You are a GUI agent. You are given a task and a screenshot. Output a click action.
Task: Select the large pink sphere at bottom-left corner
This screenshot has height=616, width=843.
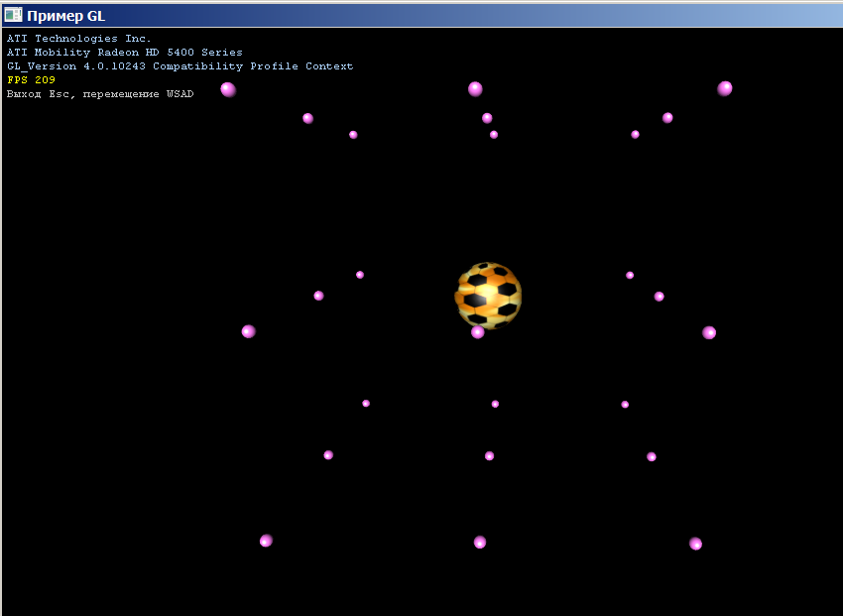pos(266,541)
